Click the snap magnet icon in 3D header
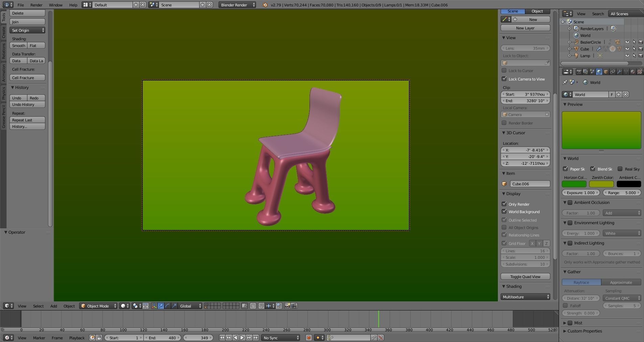The image size is (644, 342). (x=261, y=306)
